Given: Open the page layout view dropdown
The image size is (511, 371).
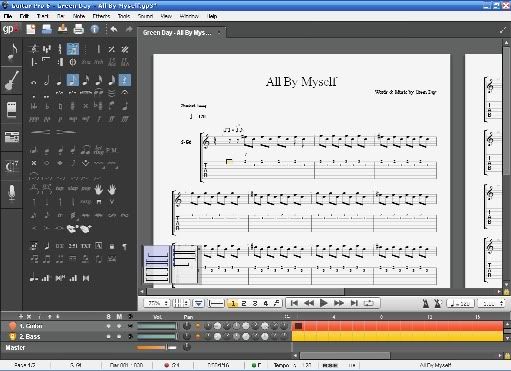Looking at the screenshot, I should 181,303.
